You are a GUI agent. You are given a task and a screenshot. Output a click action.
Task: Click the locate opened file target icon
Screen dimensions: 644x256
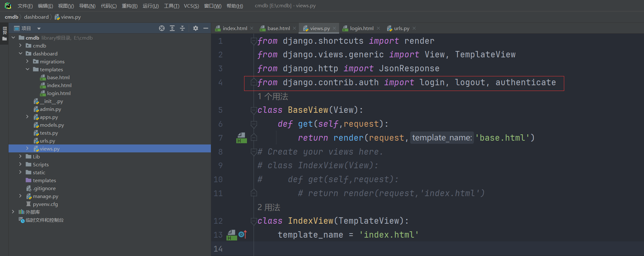(x=162, y=28)
